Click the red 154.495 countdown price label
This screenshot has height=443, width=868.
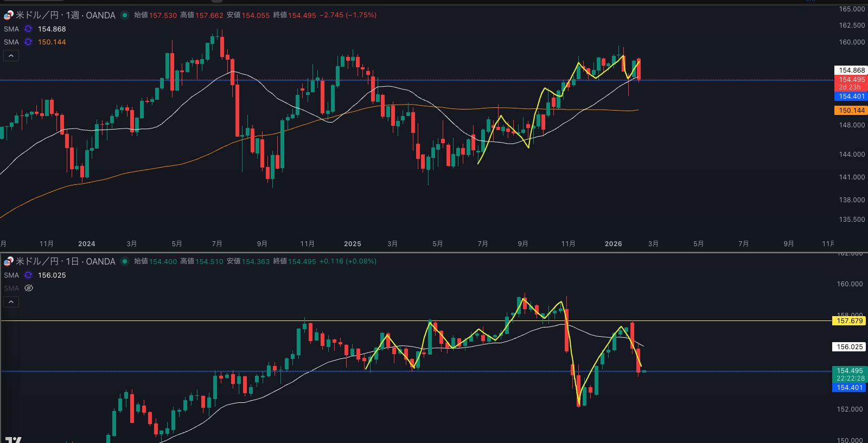(851, 83)
